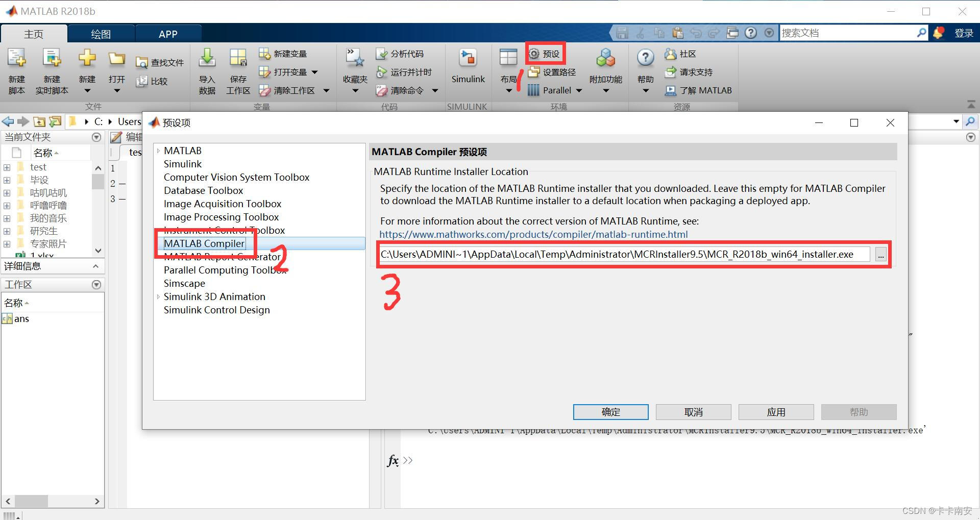Screen dimensions: 980x520
Task: Click Find Files (查找文件)
Action: (160, 62)
